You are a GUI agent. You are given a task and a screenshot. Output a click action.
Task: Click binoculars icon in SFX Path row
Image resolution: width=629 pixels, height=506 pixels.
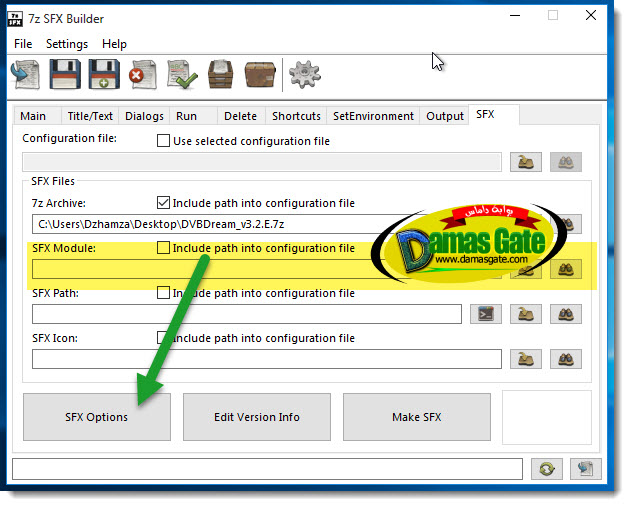pos(566,314)
